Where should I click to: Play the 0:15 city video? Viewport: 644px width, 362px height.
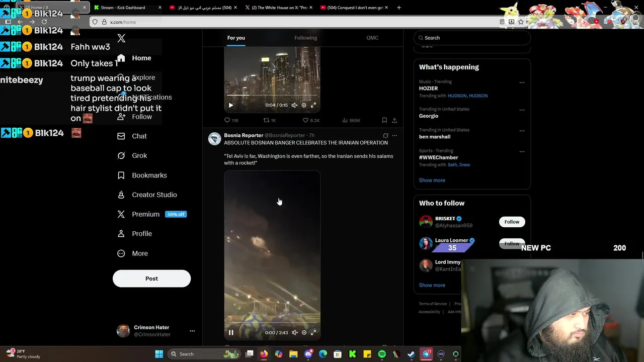pos(231,105)
